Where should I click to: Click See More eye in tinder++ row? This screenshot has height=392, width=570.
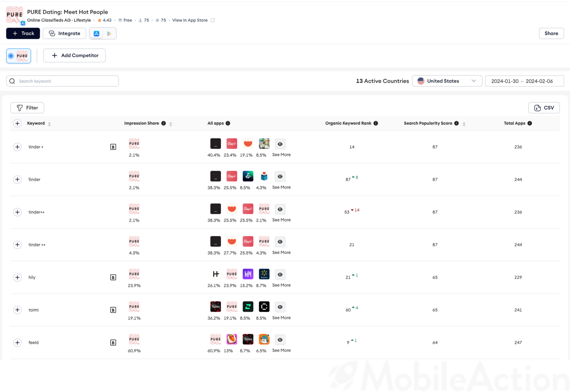click(x=280, y=209)
